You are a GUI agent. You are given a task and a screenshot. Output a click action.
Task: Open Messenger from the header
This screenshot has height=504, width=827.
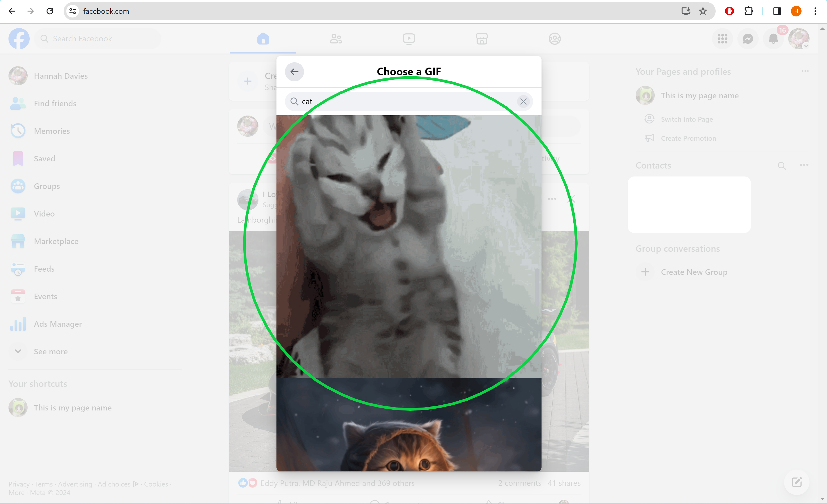[748, 39]
